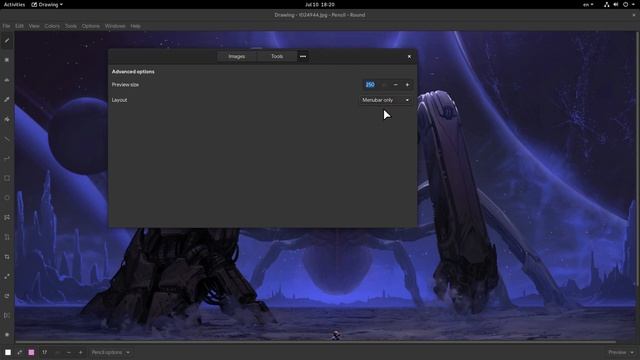Viewport: 640px width, 360px height.
Task: Open the Options menu
Action: (90, 26)
